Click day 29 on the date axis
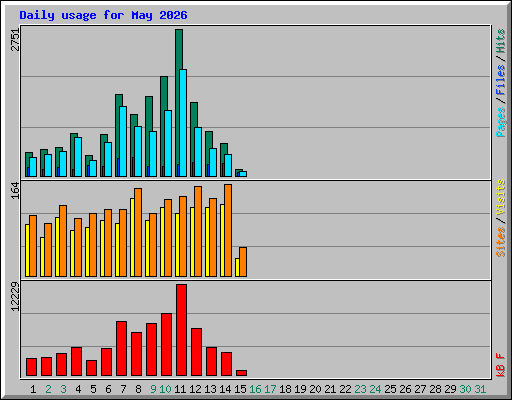Screen dimensions: 512x400 coord(450,389)
